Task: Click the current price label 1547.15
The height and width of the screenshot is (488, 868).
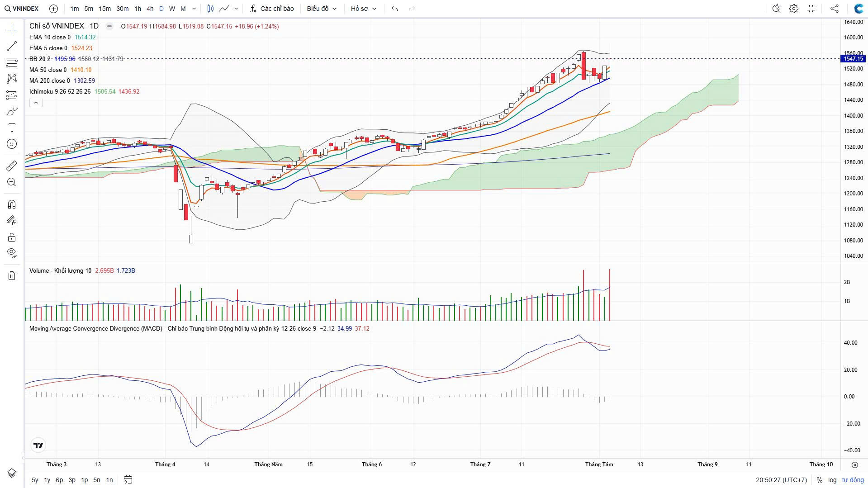Action: pyautogui.click(x=853, y=59)
